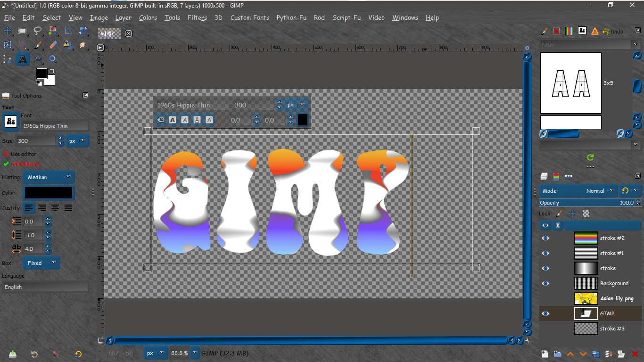The width and height of the screenshot is (644, 362).
Task: Select the Clone stamp tool
Action: click(68, 45)
